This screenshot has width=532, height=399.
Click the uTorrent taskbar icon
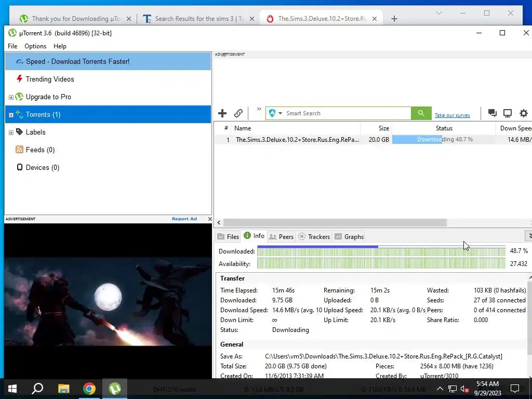(115, 389)
